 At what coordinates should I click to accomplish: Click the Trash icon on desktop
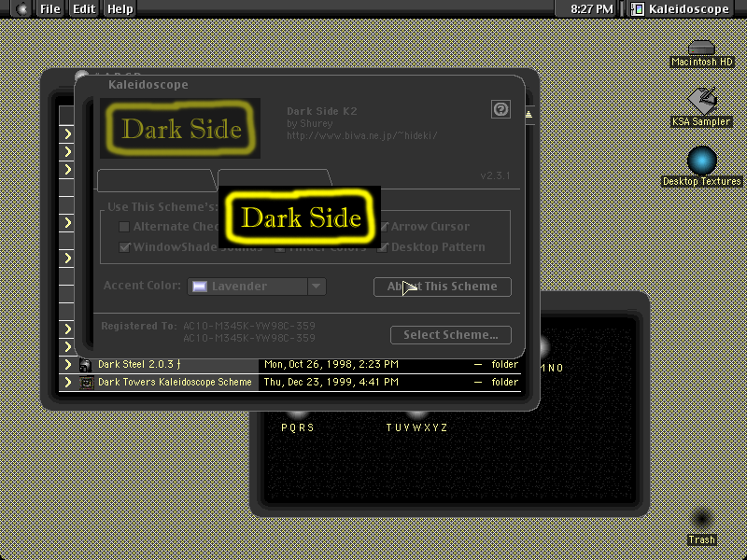701,520
